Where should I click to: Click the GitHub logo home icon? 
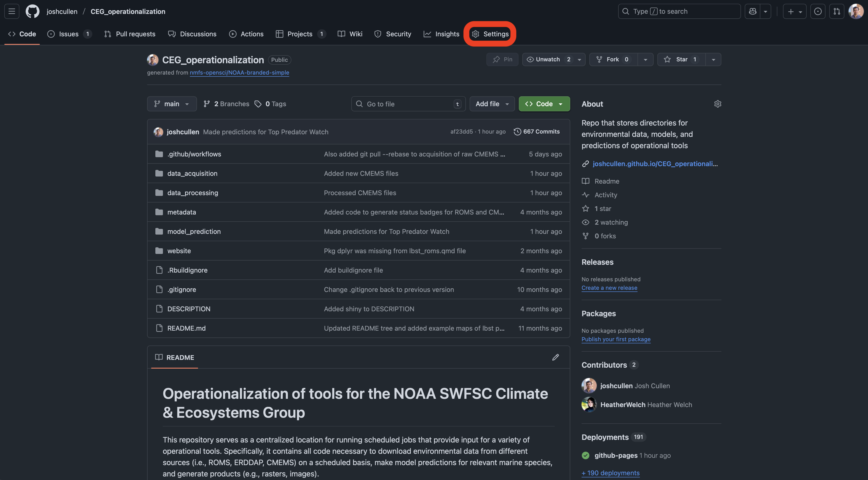pyautogui.click(x=32, y=12)
